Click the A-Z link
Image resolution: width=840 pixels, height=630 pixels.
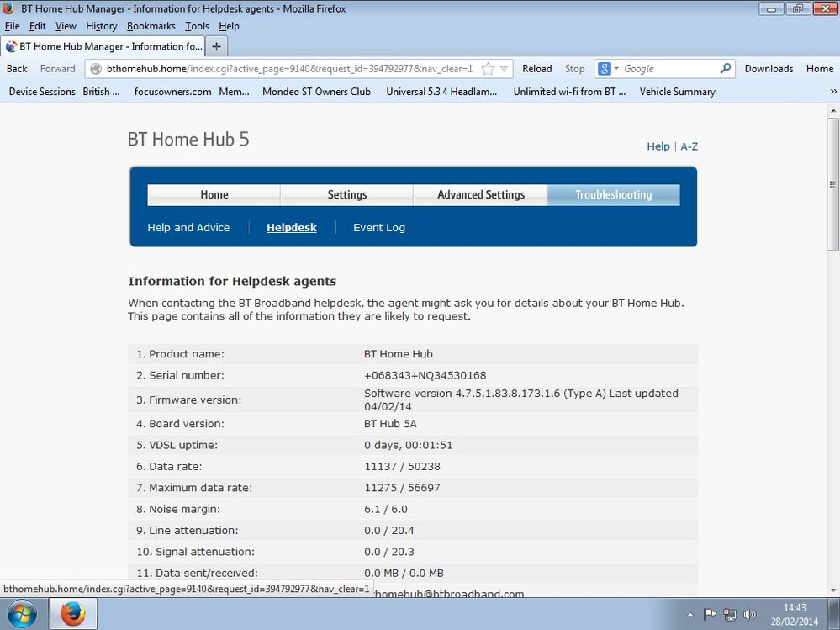tap(689, 146)
